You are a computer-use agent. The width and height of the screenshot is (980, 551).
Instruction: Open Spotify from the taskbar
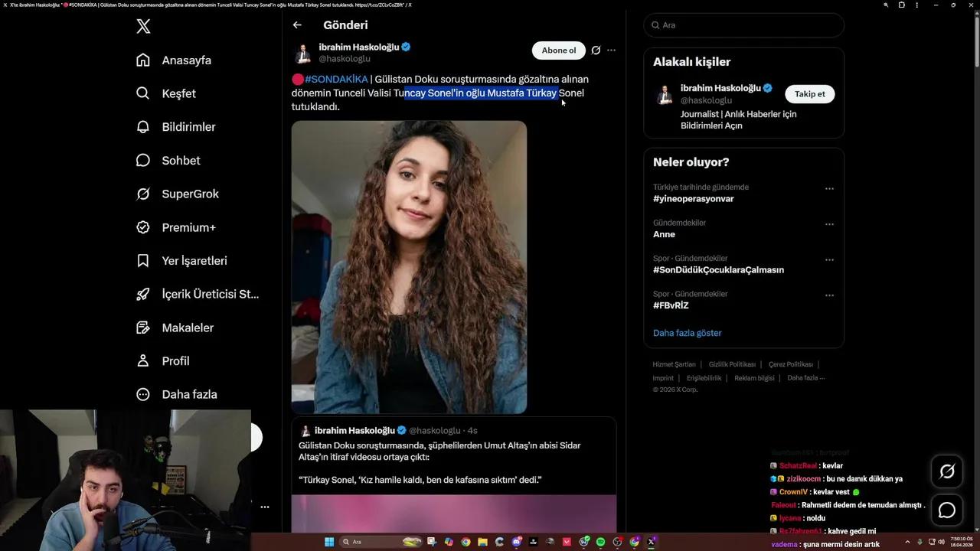pyautogui.click(x=600, y=542)
